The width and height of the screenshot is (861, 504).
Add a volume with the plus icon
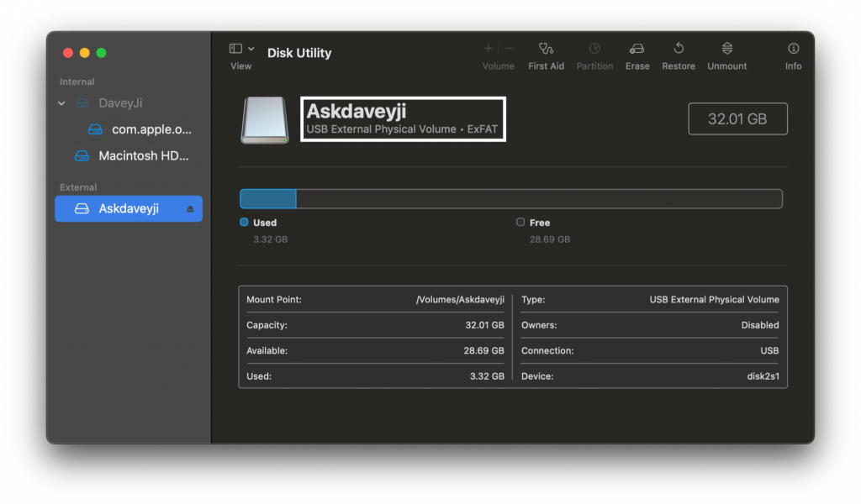pos(488,48)
